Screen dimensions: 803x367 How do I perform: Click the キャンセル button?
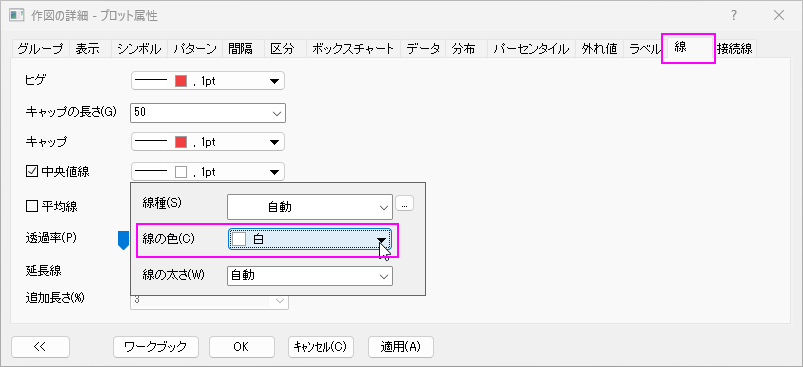(x=321, y=347)
